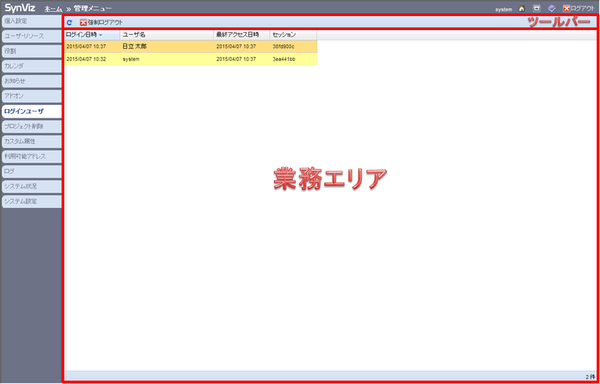The width and height of the screenshot is (600, 384).
Task: Click the 最終アクセス日時 column header
Action: click(x=241, y=35)
